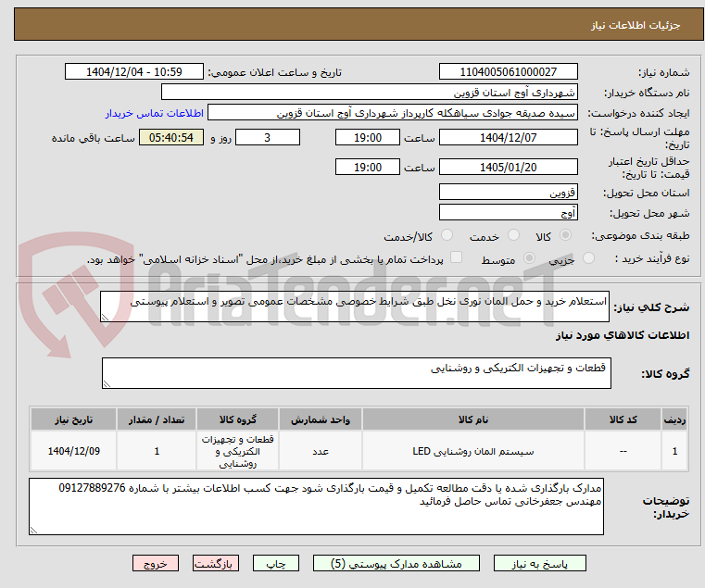Select the کالا/خدمت radio button
This screenshot has height=588, width=705.
tap(447, 235)
